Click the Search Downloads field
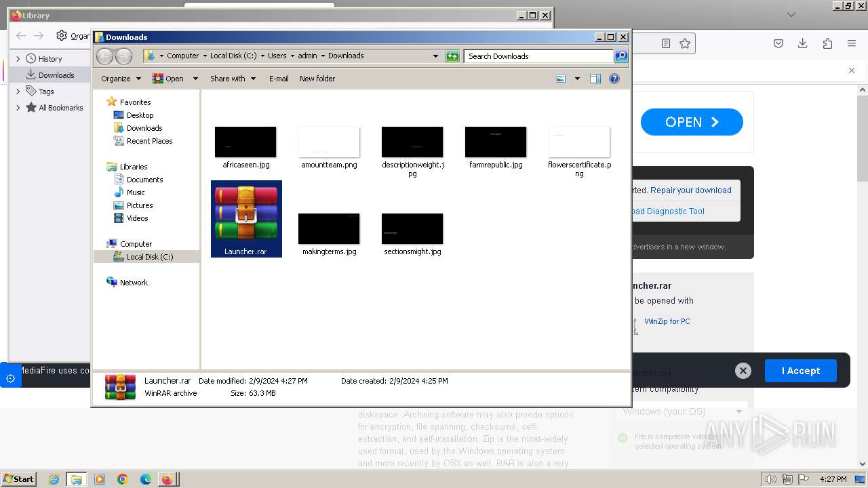This screenshot has width=868, height=488. [x=538, y=56]
